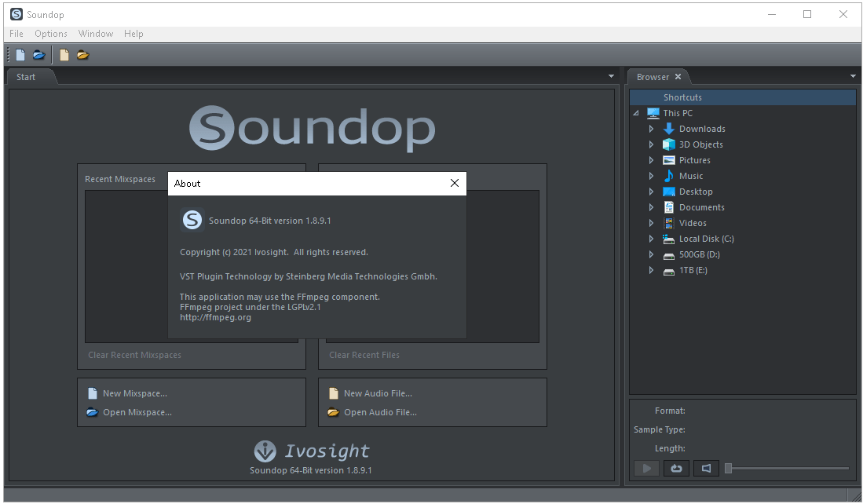Select Shortcuts row in Browser
The image size is (863, 504).
pyautogui.click(x=743, y=97)
